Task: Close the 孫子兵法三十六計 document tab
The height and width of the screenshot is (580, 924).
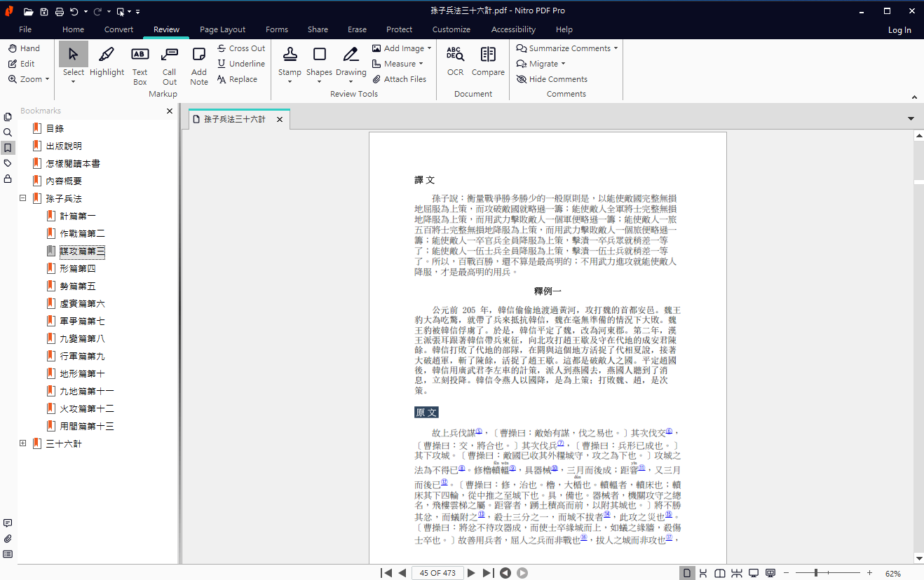Action: (279, 120)
